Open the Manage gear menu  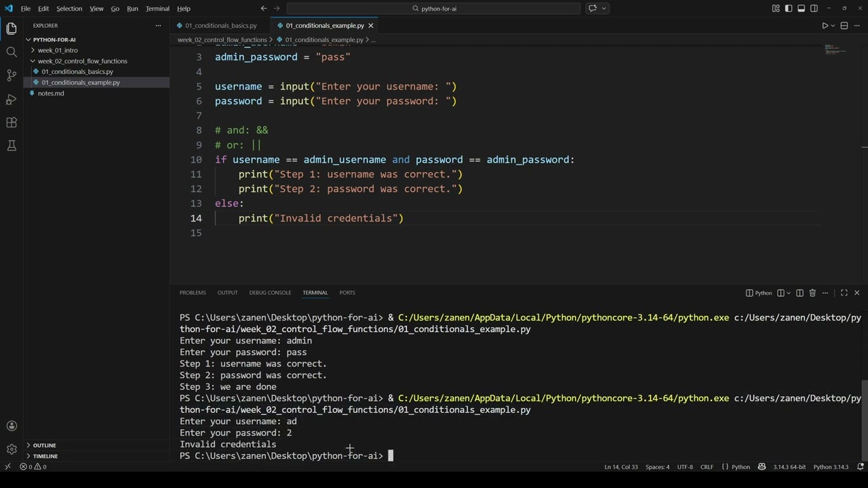[x=12, y=449]
